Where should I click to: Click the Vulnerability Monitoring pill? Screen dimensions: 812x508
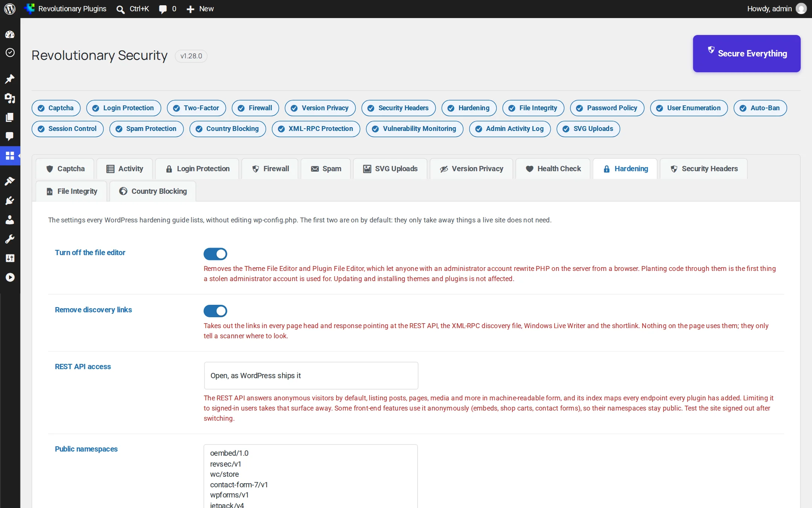tap(414, 129)
